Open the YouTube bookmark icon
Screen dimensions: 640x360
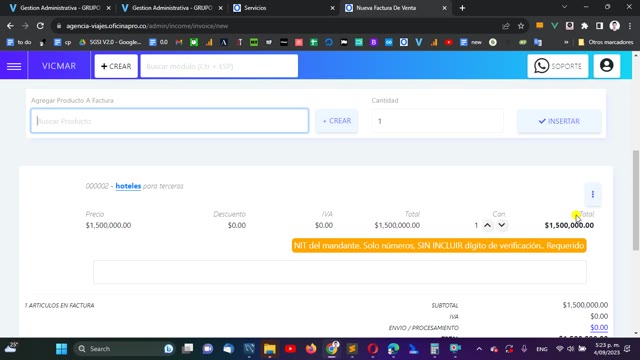pyautogui.click(x=449, y=42)
